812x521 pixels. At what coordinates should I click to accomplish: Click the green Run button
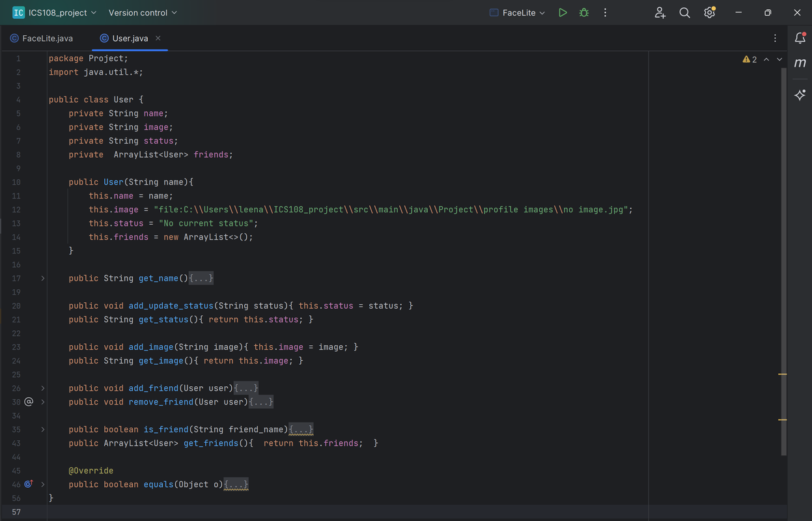tap(563, 12)
